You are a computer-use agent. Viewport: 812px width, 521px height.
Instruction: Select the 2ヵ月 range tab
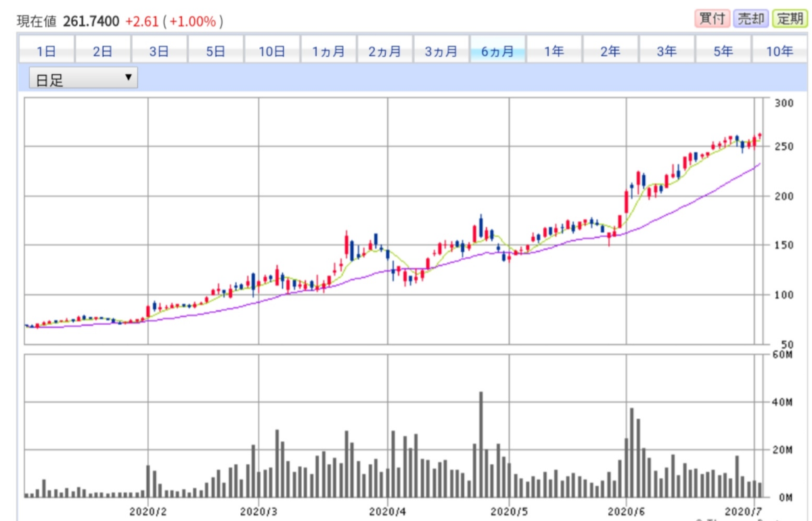(x=384, y=51)
